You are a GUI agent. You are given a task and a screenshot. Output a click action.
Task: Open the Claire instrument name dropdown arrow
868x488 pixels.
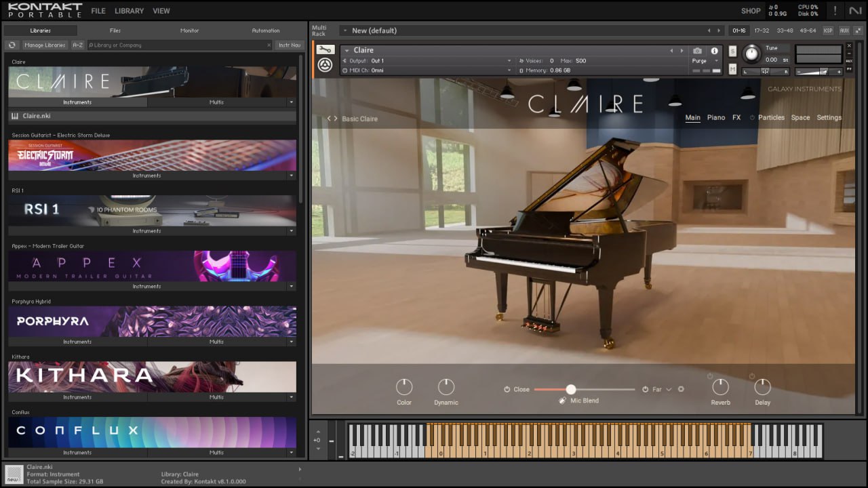(347, 50)
